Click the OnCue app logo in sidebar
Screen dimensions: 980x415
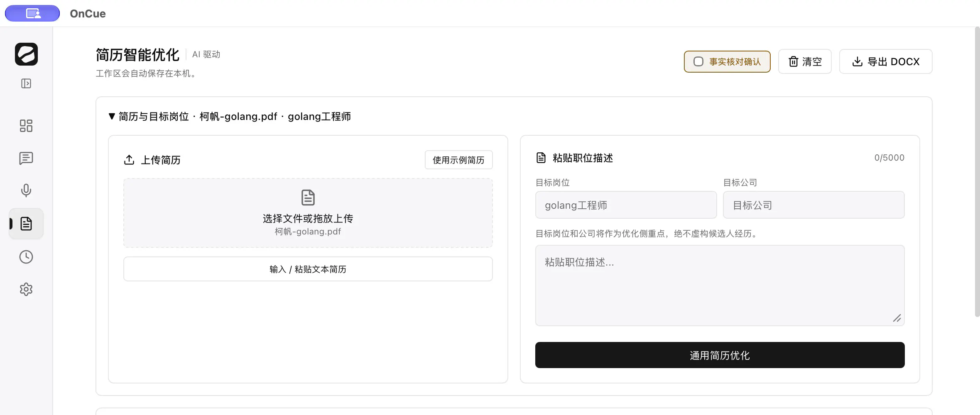[x=26, y=54]
